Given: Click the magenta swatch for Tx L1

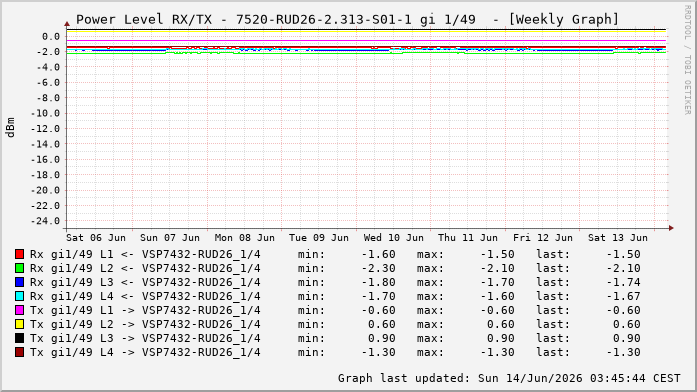Looking at the screenshot, I should pos(19,310).
